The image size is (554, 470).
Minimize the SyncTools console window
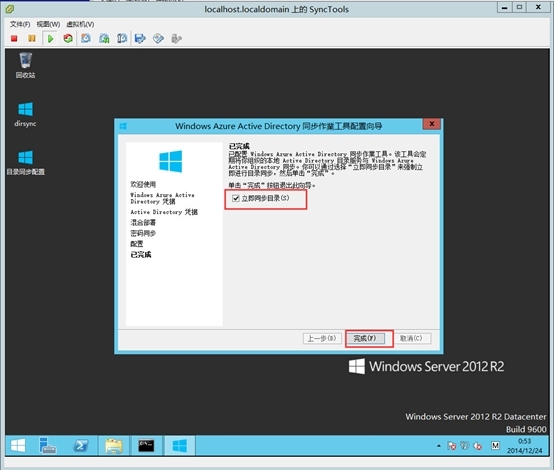point(505,7)
